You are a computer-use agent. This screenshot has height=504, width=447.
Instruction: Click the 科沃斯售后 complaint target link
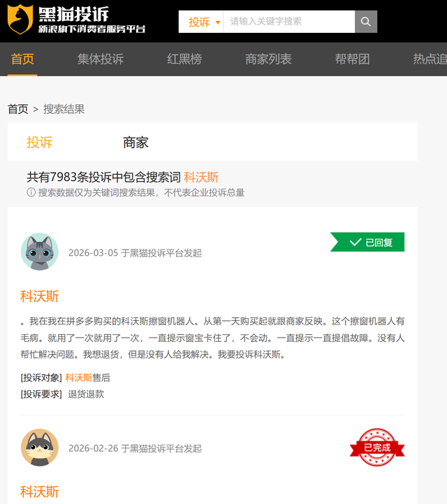(x=87, y=377)
